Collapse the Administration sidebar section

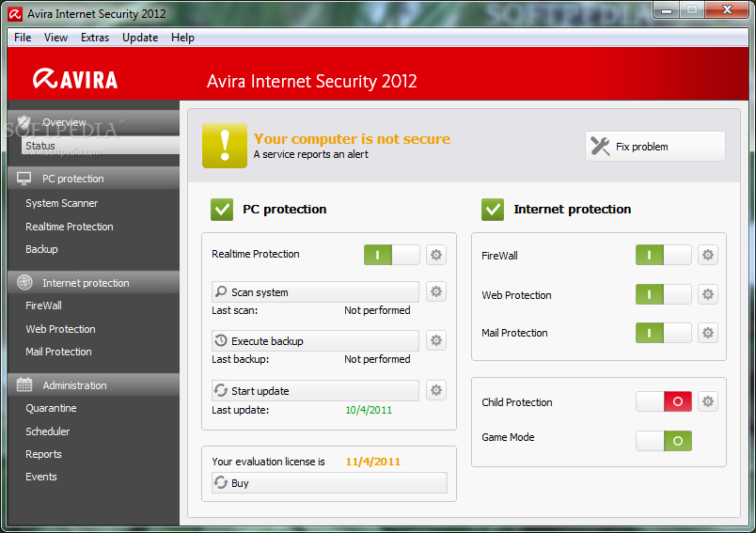93,385
